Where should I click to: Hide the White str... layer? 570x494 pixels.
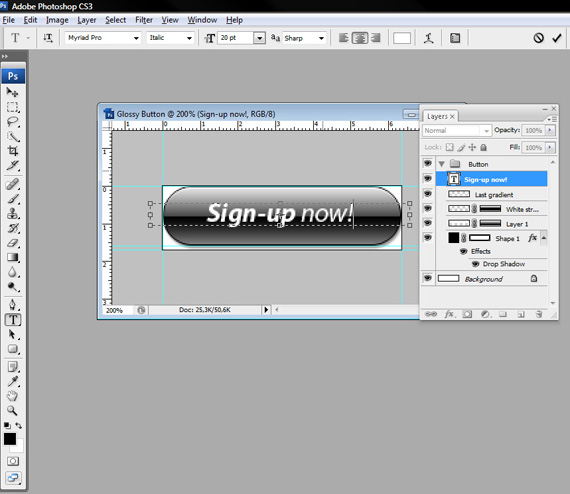point(428,208)
